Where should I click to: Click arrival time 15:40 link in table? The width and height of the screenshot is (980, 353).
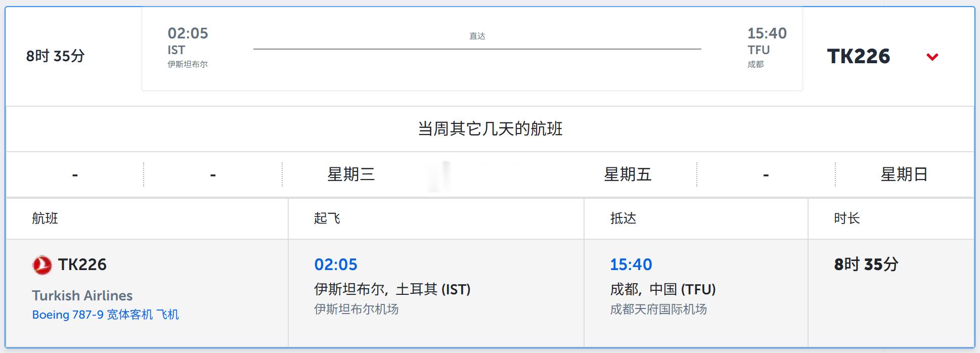click(631, 264)
